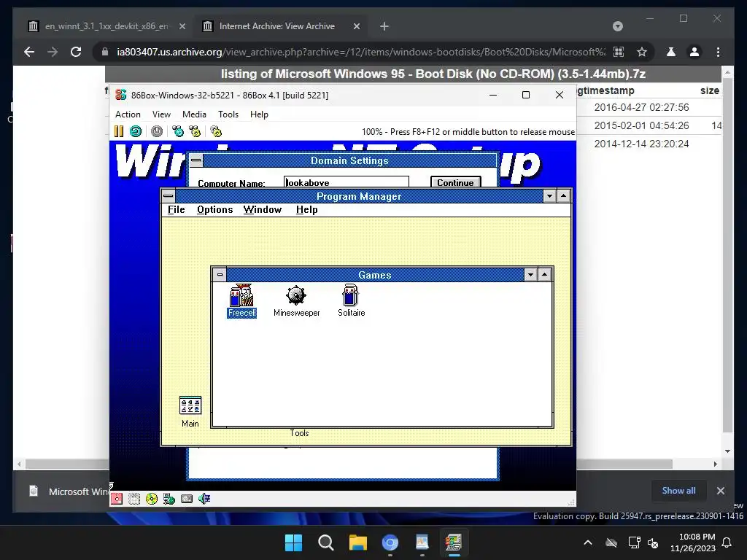Open the tab search dropdown arrow

point(617,26)
